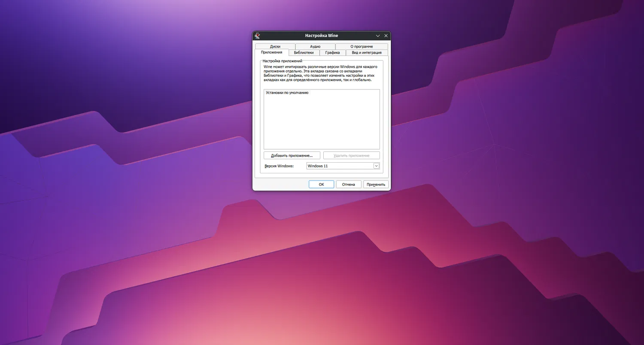Click the Wine logo icon in title bar
The height and width of the screenshot is (345, 644).
[x=257, y=36]
